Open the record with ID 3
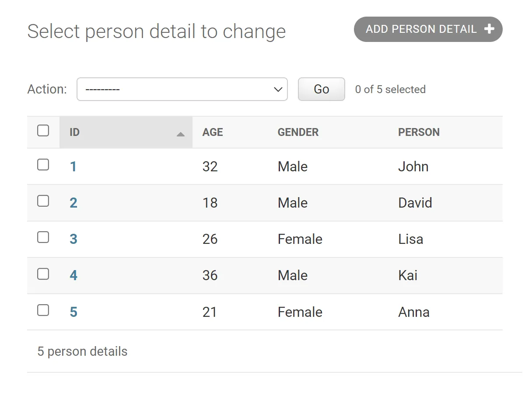This screenshot has width=532, height=406. [73, 239]
